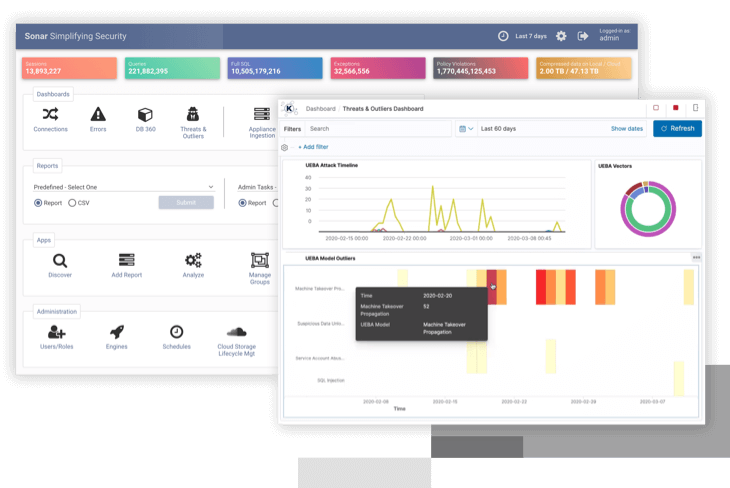Click the dark red heatmap cell under cursor
The height and width of the screenshot is (488, 730).
pyautogui.click(x=492, y=287)
